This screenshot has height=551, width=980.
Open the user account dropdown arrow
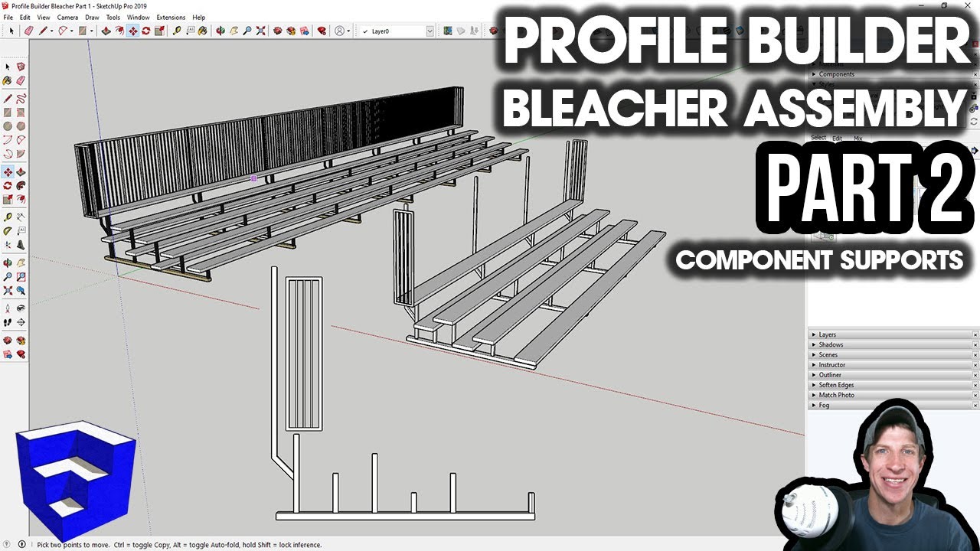coord(349,31)
